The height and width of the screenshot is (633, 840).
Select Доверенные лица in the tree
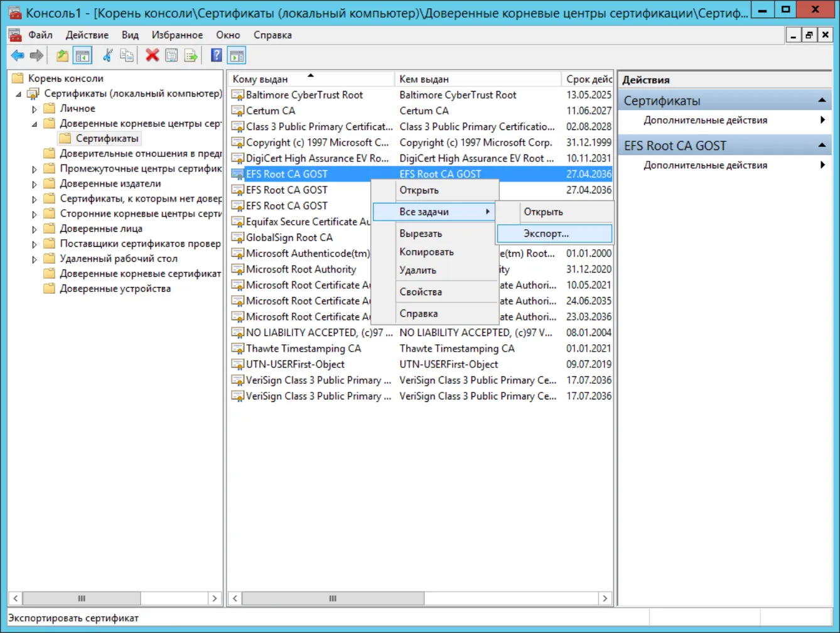(100, 229)
